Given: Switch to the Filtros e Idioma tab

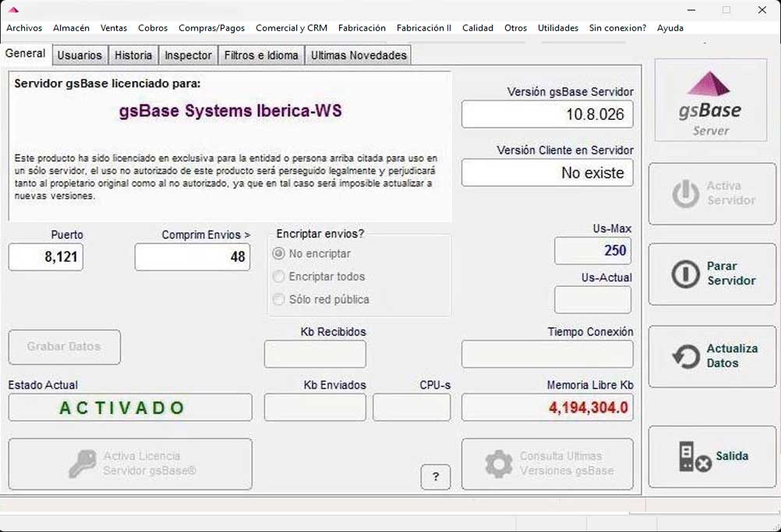Looking at the screenshot, I should tap(261, 55).
